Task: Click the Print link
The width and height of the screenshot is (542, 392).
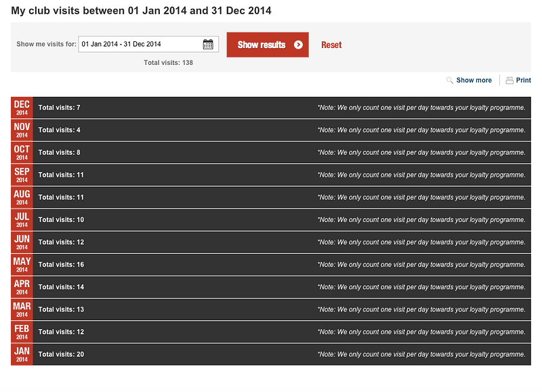Action: click(x=523, y=80)
